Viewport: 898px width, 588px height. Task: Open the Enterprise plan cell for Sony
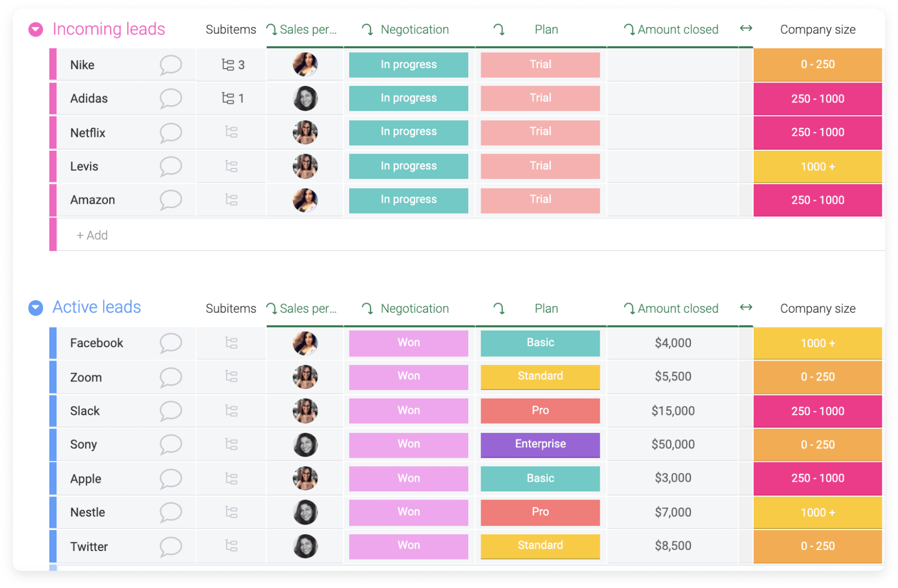pos(540,445)
